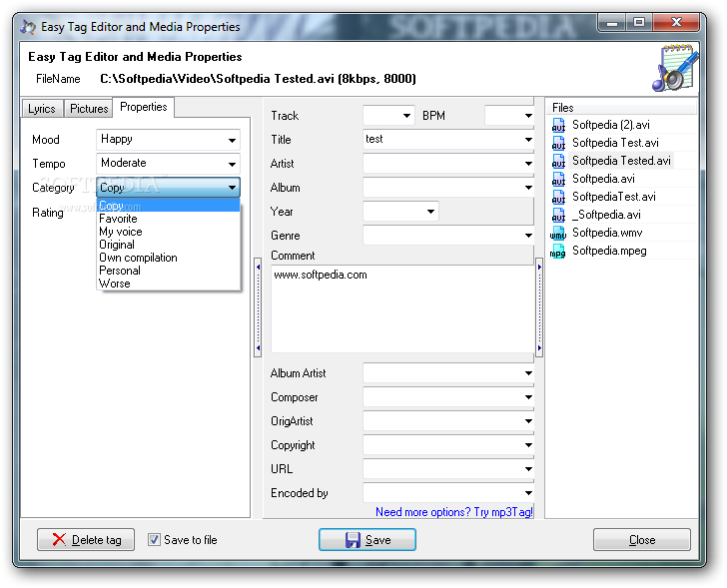Select file Softpedia.mpeg in Files list
This screenshot has height=588, width=727.
(609, 252)
